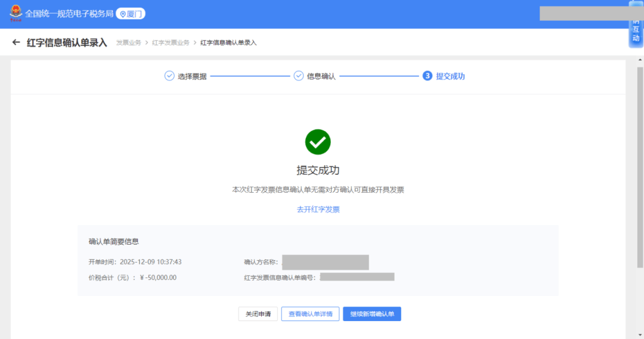Select the 提交成功 step label in the progress bar
Screen dimensions: 644x339
(450, 76)
